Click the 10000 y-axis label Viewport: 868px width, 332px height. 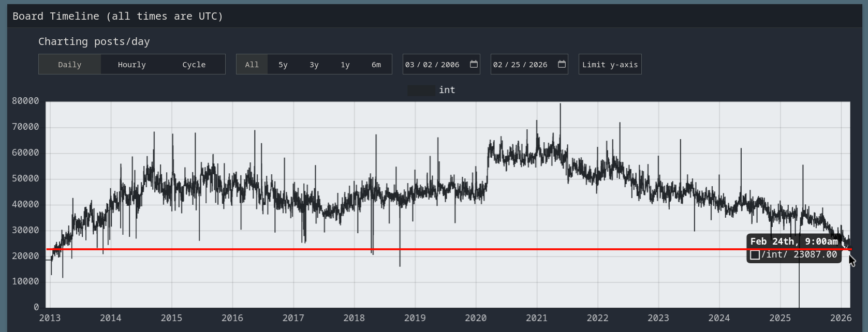tap(26, 282)
